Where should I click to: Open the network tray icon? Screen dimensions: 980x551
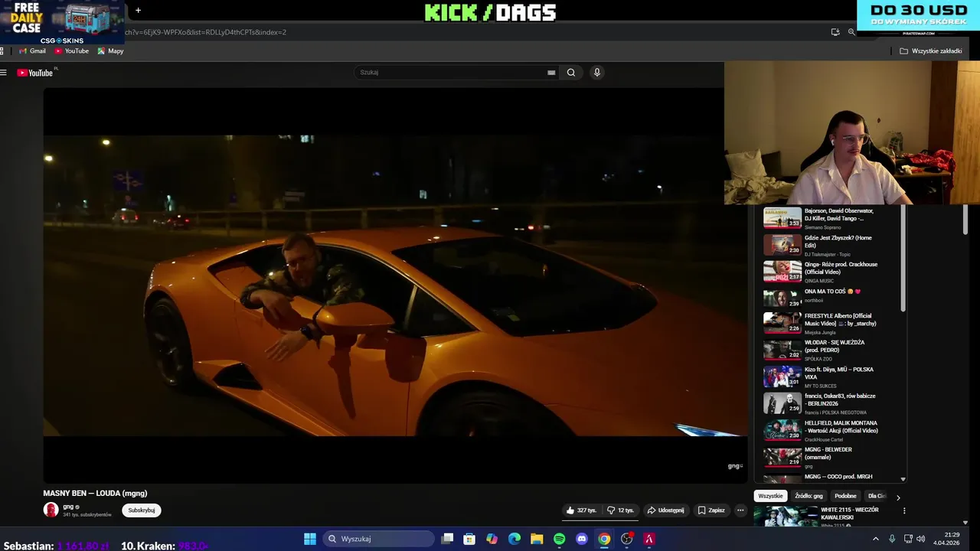point(908,539)
